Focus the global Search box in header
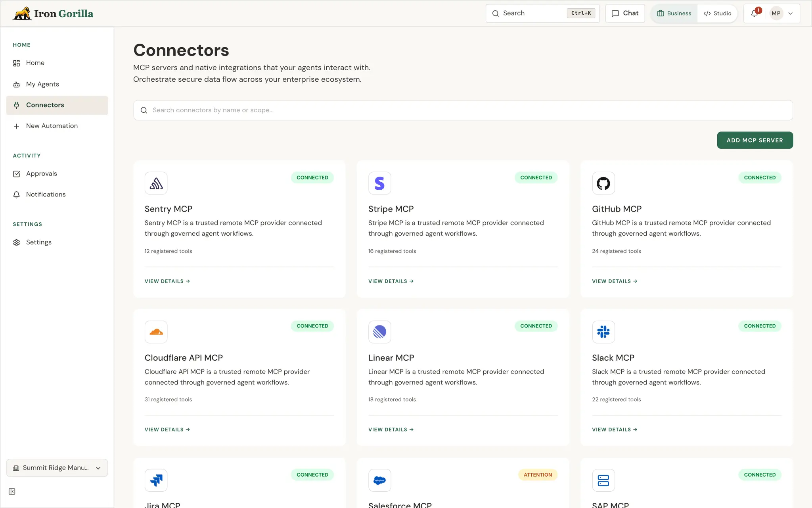This screenshot has height=508, width=812. pos(542,13)
